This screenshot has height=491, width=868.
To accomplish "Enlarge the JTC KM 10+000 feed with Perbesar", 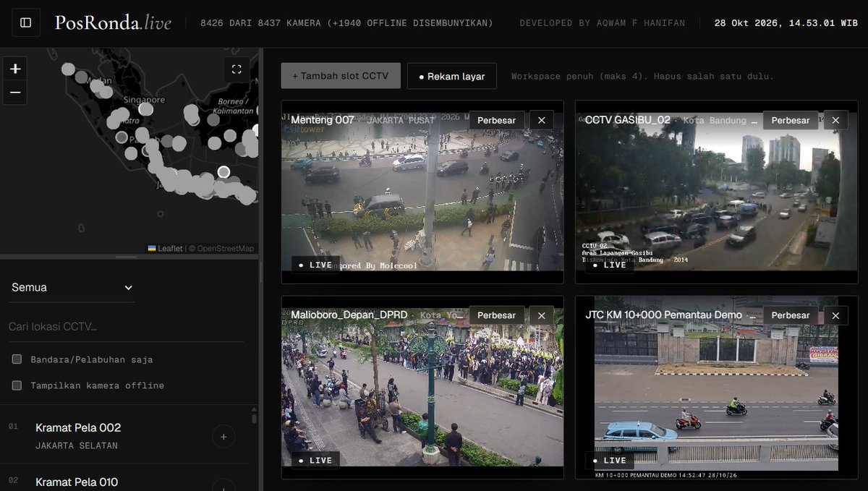I will click(x=791, y=315).
